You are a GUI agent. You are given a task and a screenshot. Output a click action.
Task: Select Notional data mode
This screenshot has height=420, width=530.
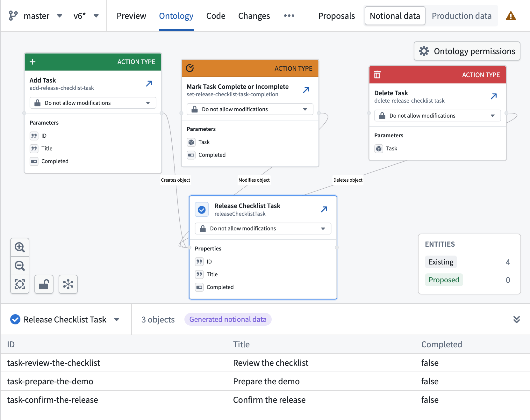(395, 16)
